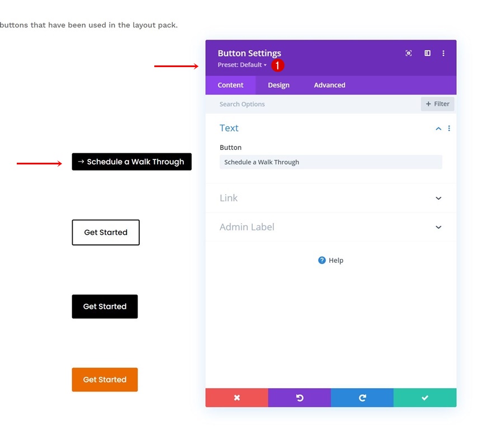Click the Text section heading
This screenshot has width=492, height=448.
pyautogui.click(x=229, y=128)
